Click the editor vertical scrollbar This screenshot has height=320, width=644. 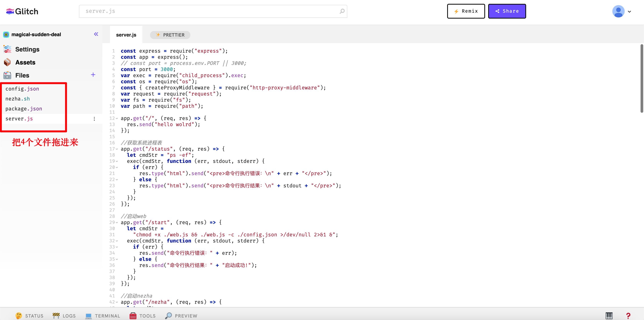pos(642,78)
